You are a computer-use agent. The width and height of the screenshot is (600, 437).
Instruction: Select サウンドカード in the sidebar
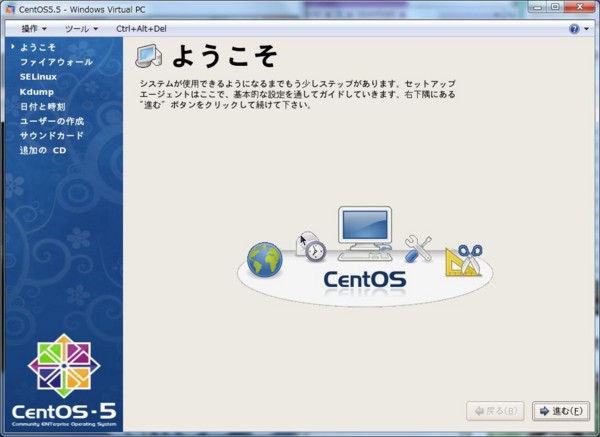(52, 136)
